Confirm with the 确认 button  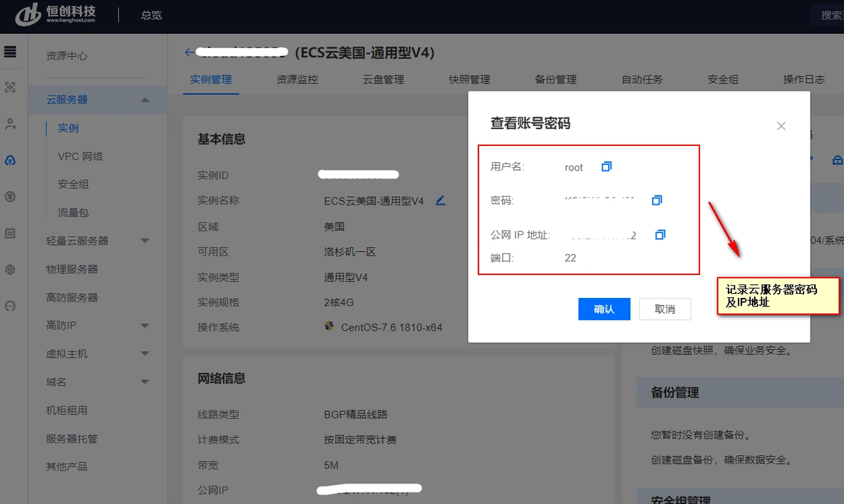click(604, 309)
